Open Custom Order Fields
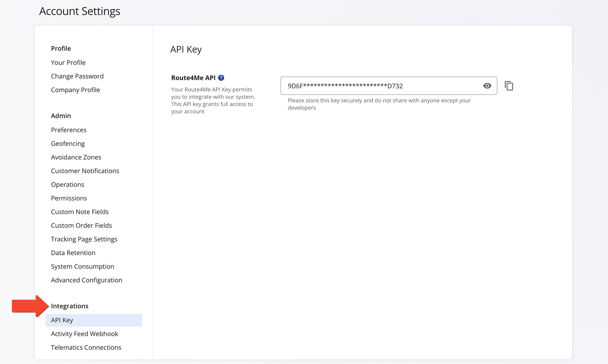The width and height of the screenshot is (608, 364). 81,225
